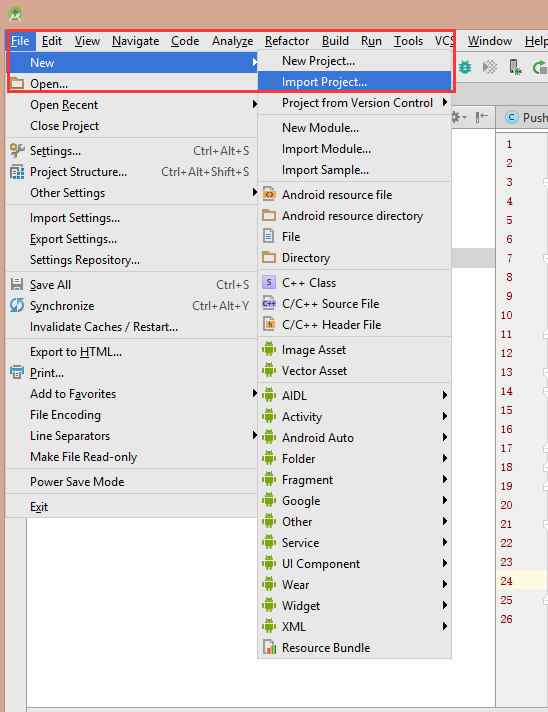Choose Import Module entry
The width and height of the screenshot is (548, 712).
(355, 148)
